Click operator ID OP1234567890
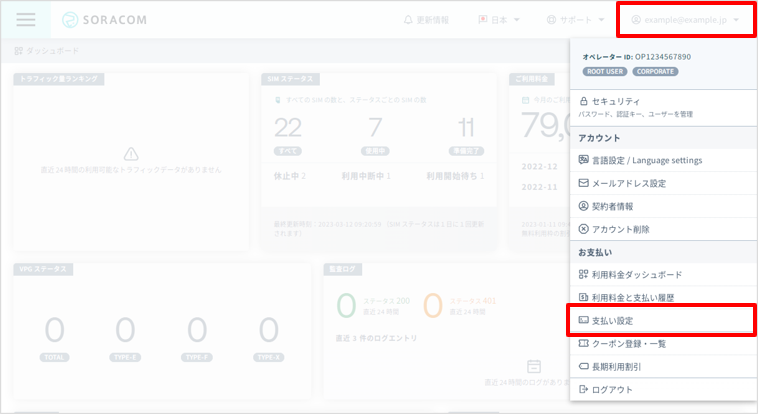The height and width of the screenshot is (414, 758). pos(663,57)
